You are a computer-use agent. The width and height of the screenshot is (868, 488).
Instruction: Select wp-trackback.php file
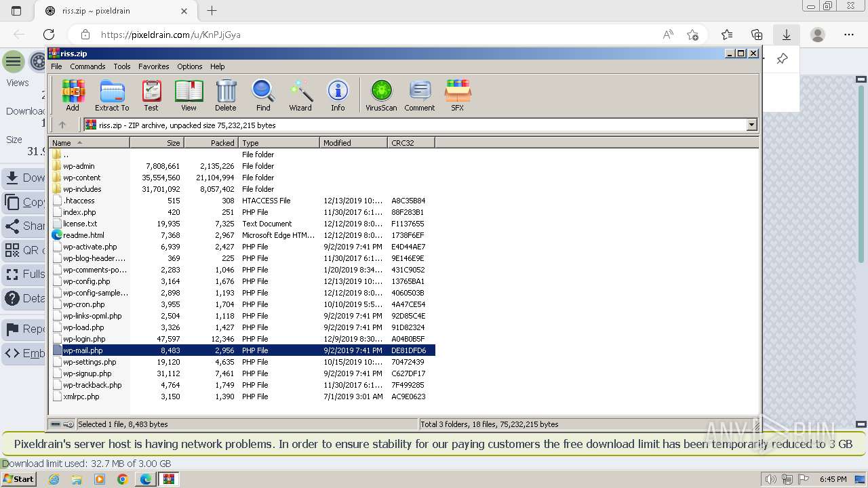pos(92,385)
